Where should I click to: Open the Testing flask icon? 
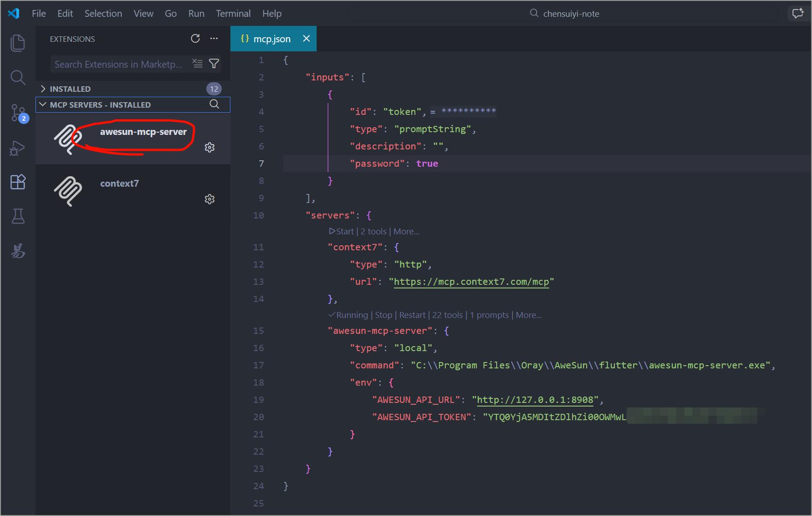(18, 216)
